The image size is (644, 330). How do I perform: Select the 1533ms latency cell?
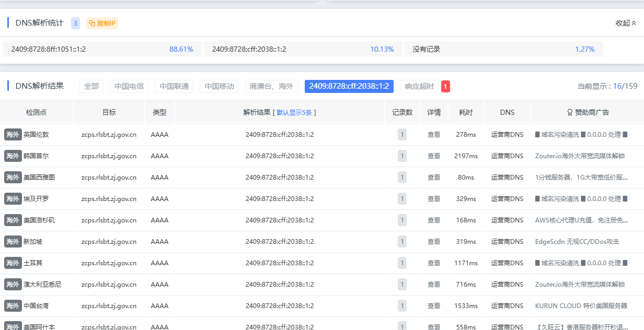[x=466, y=306]
